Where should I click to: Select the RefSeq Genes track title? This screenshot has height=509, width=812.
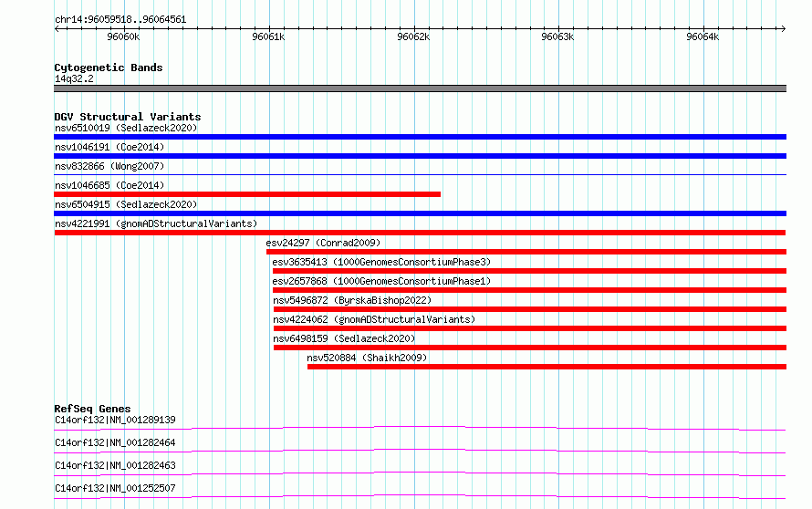coord(92,409)
